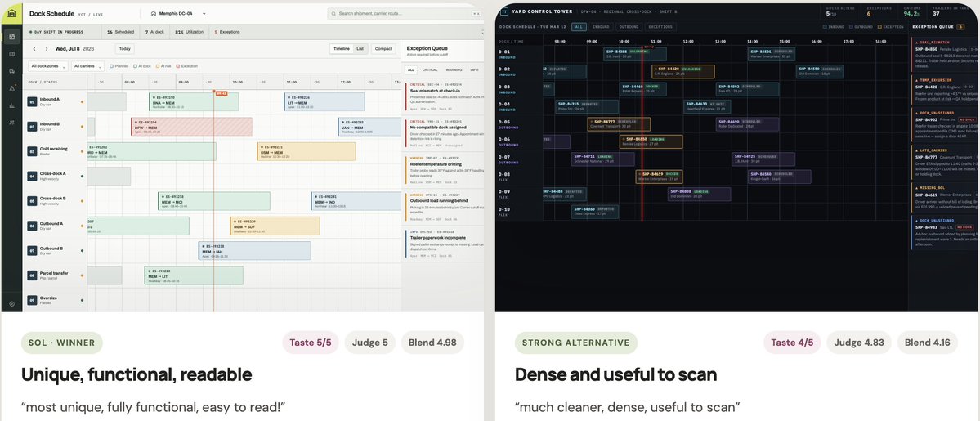Viewport: 980px width, 421px height.
Task: Open the people sidebar icon
Action: [12, 122]
